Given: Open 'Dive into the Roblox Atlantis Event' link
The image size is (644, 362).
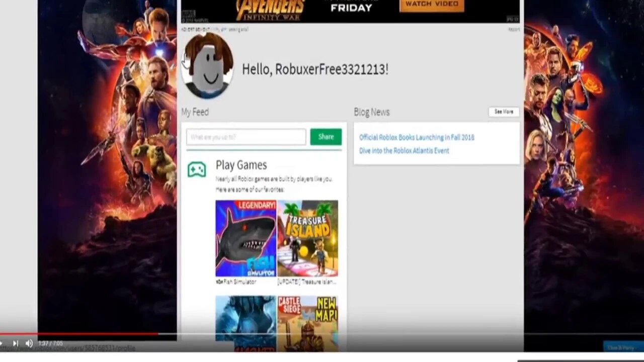Looking at the screenshot, I should click(x=404, y=150).
